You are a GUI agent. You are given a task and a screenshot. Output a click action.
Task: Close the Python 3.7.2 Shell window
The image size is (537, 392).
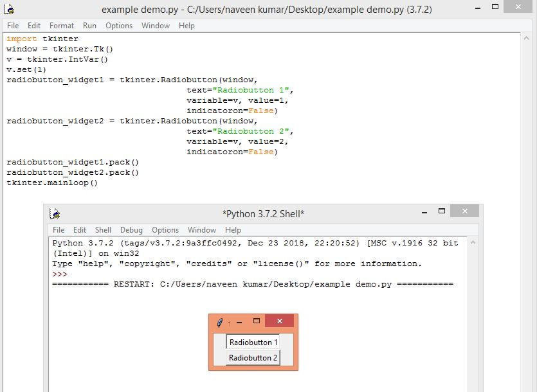pos(464,211)
